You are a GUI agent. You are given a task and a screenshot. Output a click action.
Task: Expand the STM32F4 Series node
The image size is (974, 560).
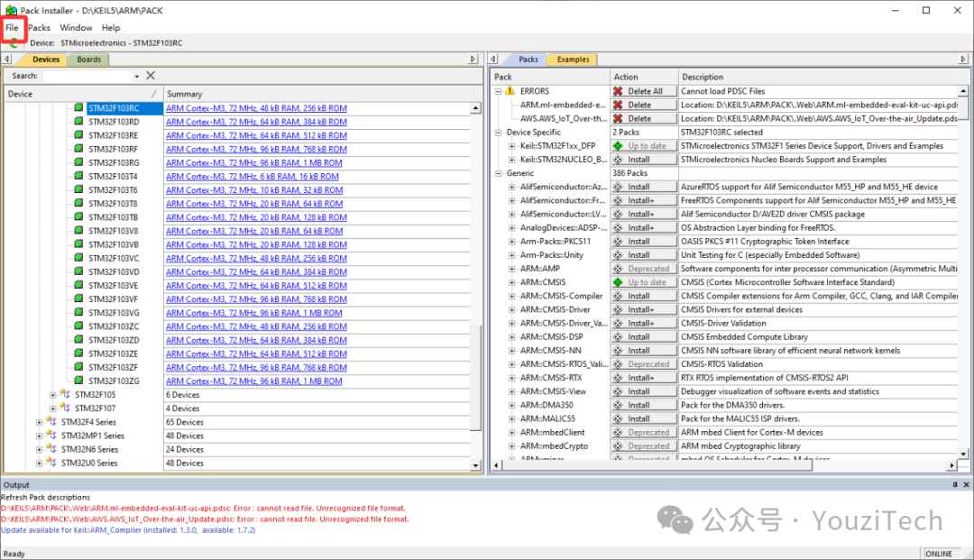(x=39, y=422)
